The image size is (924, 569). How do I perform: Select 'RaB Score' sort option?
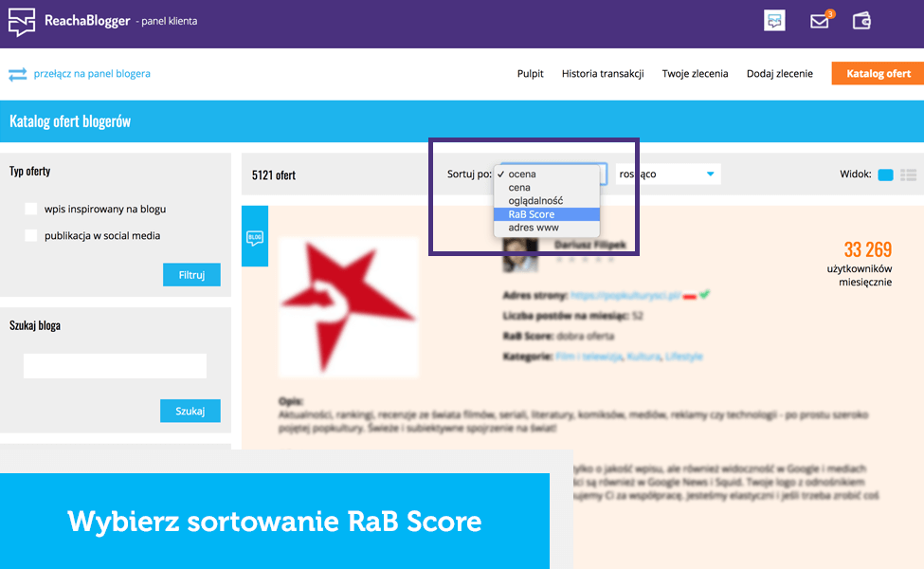(532, 214)
